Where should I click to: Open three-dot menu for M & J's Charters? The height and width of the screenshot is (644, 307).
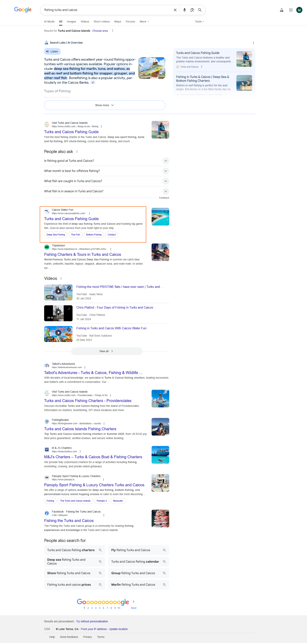click(80, 452)
